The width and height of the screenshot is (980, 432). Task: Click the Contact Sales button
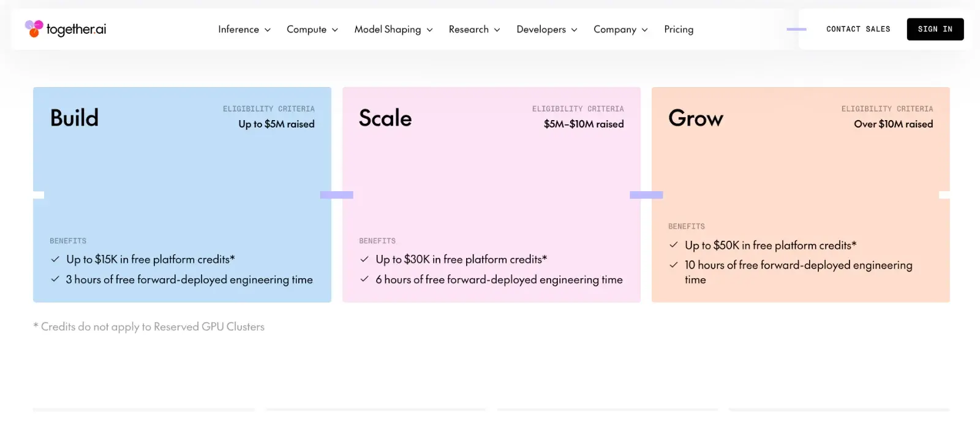pyautogui.click(x=858, y=29)
